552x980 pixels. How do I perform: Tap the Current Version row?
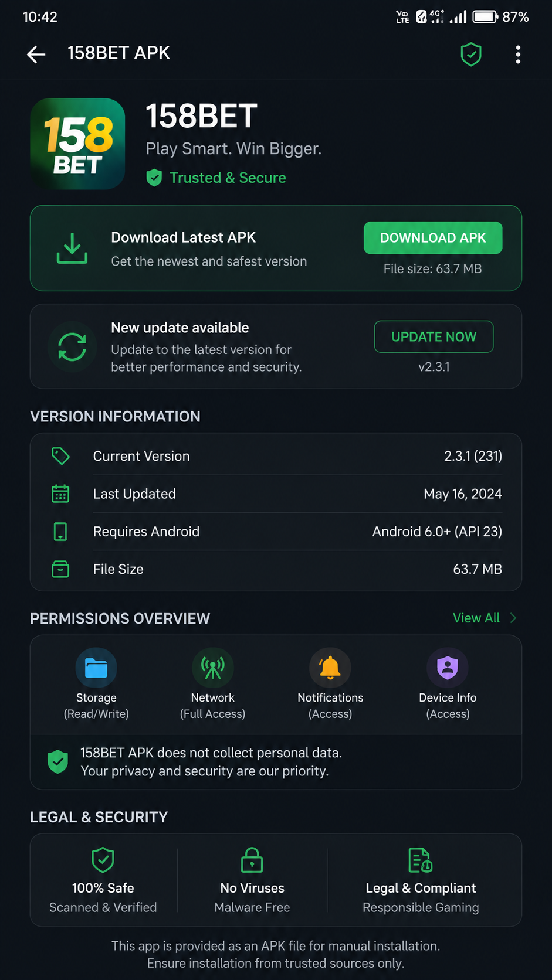276,456
